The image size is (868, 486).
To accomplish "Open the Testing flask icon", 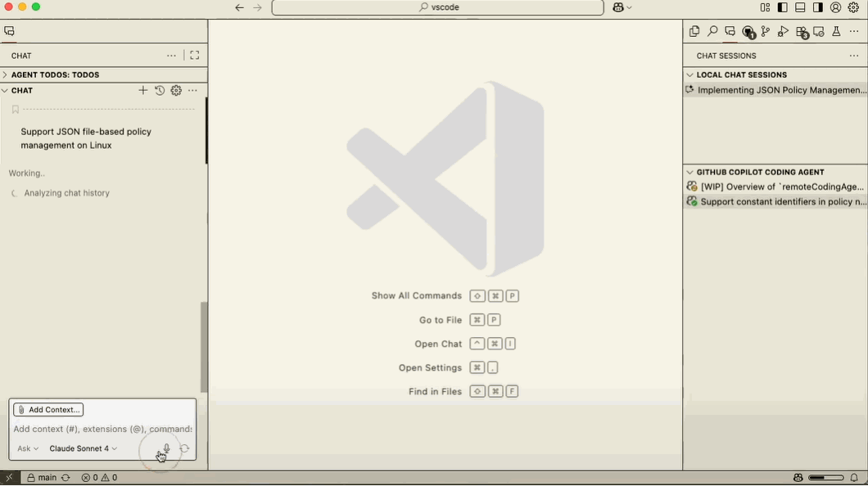I will coord(836,32).
